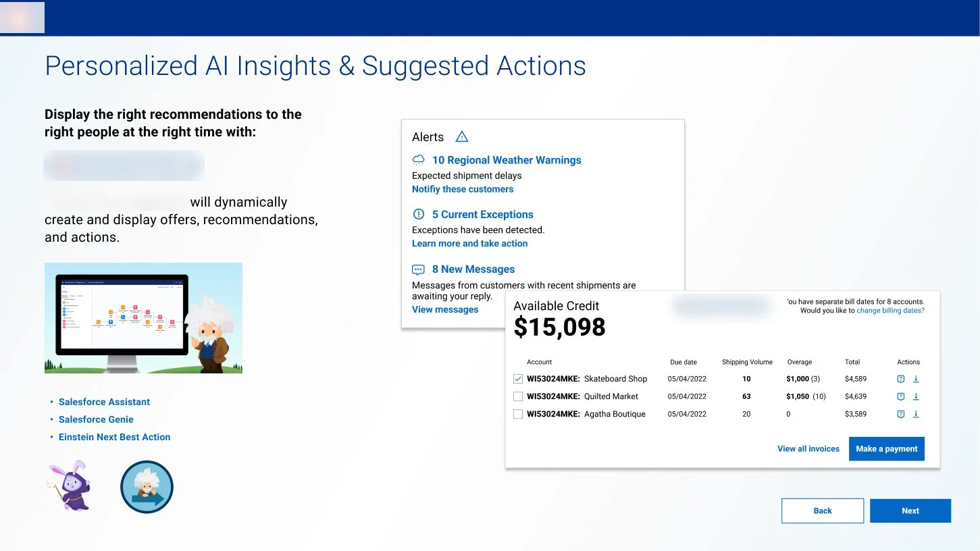Screen dimensions: 980x551
Task: Click the Alerts warning triangle icon
Action: point(462,136)
